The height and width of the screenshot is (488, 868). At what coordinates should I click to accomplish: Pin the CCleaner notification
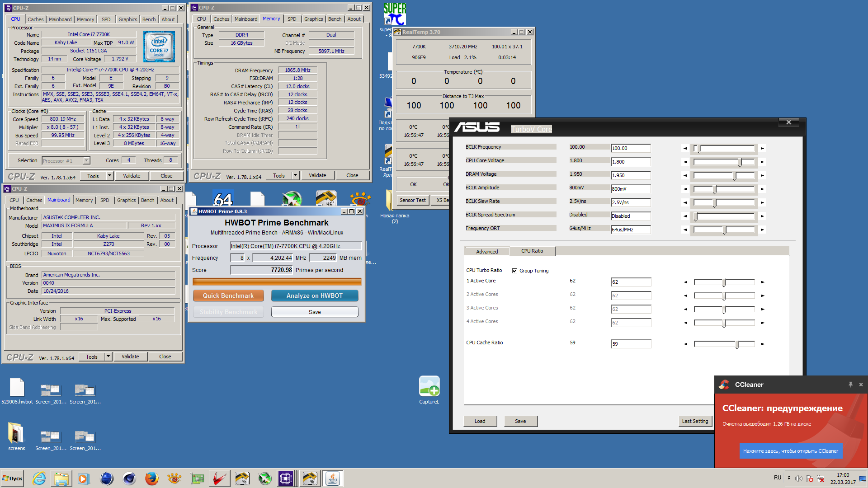pyautogui.click(x=850, y=385)
